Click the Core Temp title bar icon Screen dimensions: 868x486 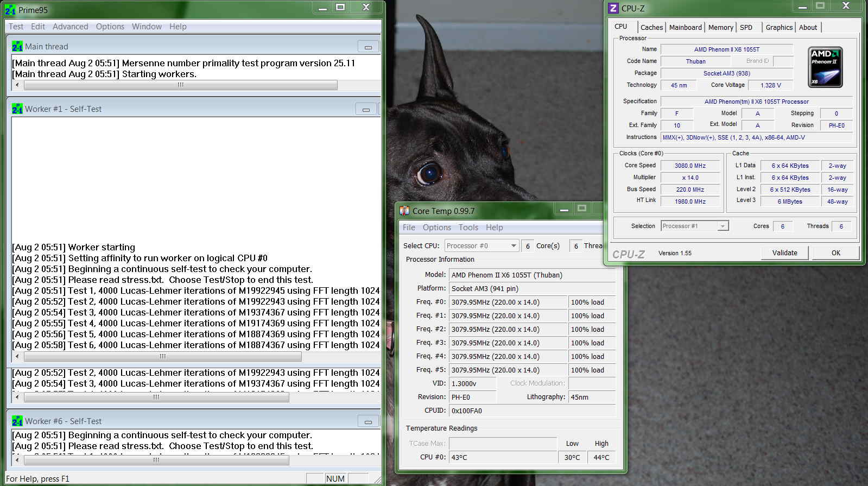pyautogui.click(x=404, y=211)
